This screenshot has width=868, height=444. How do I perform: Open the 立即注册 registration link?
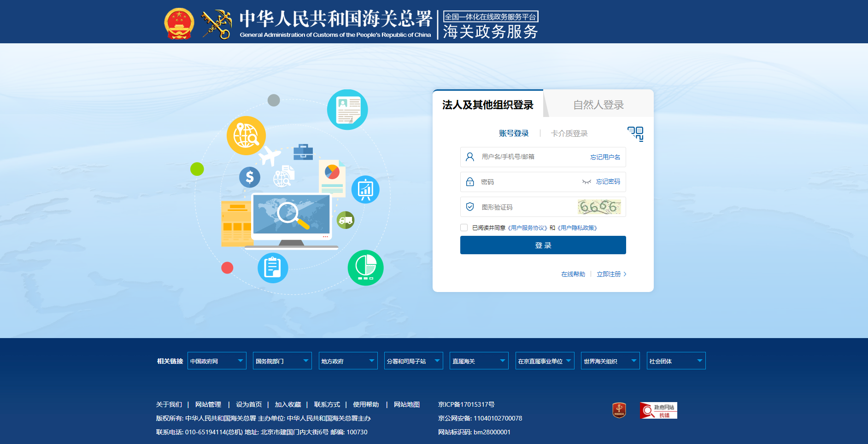coord(609,274)
